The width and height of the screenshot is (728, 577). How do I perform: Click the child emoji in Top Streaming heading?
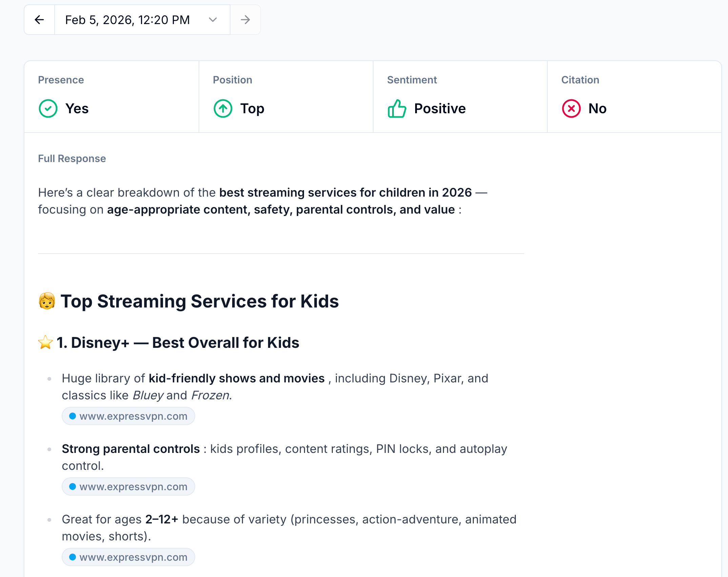click(47, 301)
